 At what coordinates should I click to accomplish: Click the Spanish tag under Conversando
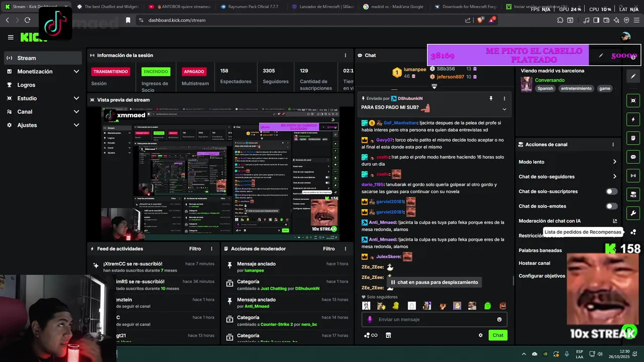click(545, 88)
